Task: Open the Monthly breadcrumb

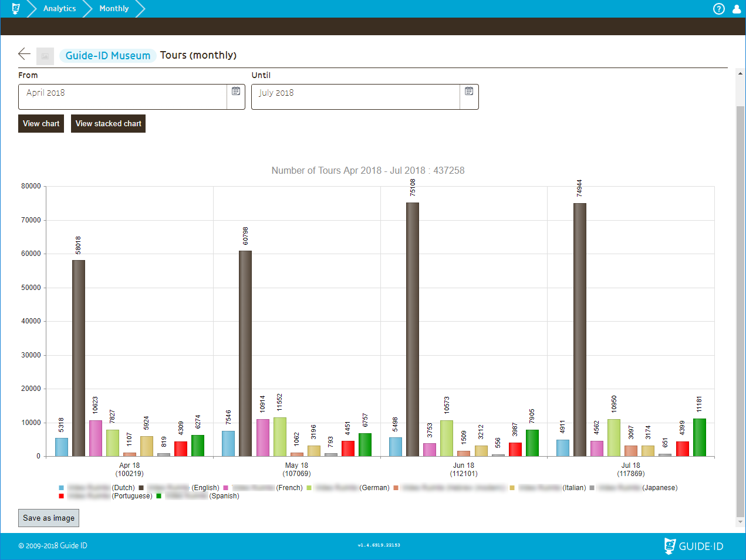Action: pos(114,9)
